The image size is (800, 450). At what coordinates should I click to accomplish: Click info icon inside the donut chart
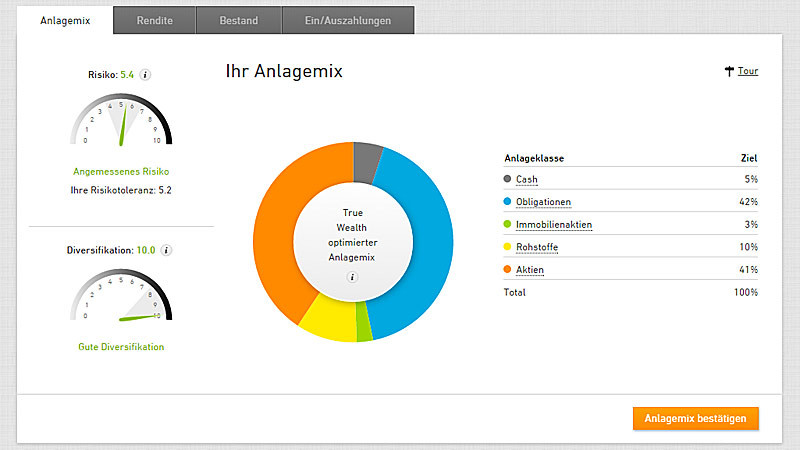(352, 277)
